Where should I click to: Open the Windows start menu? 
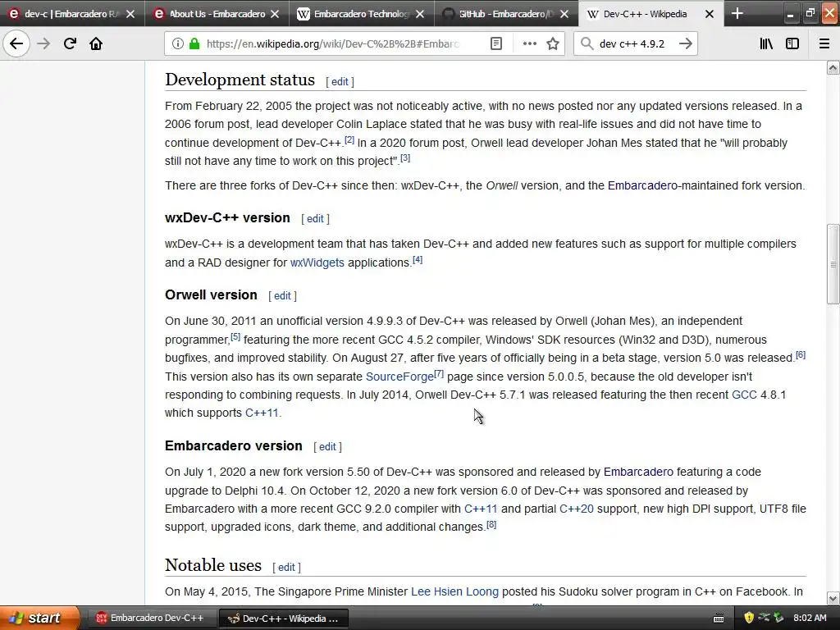pos(40,618)
